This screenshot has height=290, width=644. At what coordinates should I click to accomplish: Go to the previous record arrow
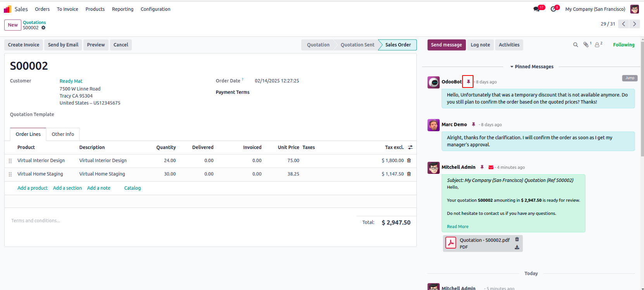623,24
